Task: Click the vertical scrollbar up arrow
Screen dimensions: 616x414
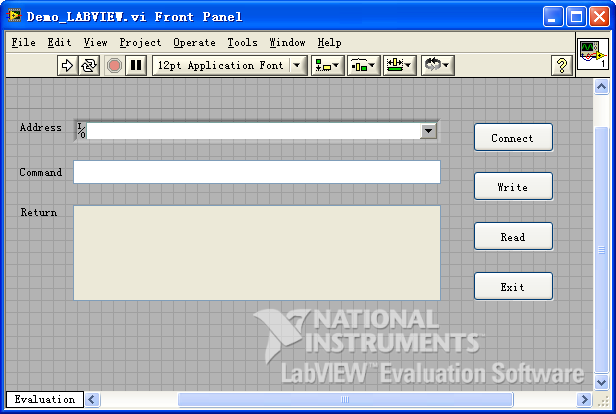Action: [601, 86]
